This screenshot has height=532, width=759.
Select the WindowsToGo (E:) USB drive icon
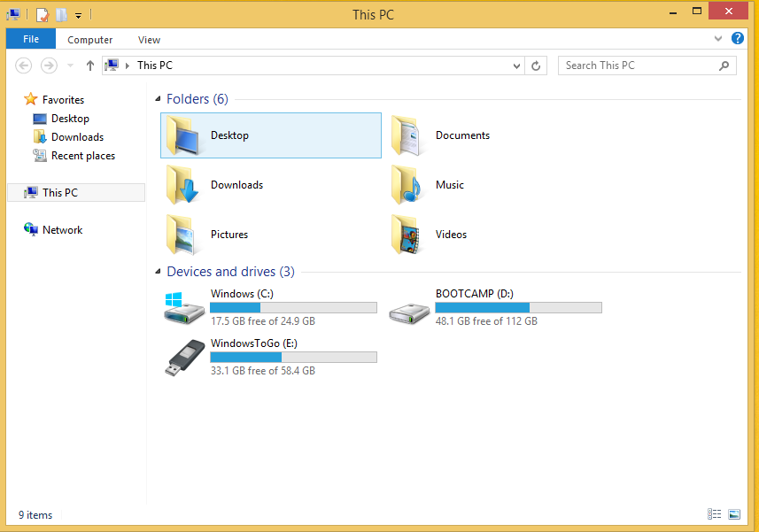[x=185, y=358]
